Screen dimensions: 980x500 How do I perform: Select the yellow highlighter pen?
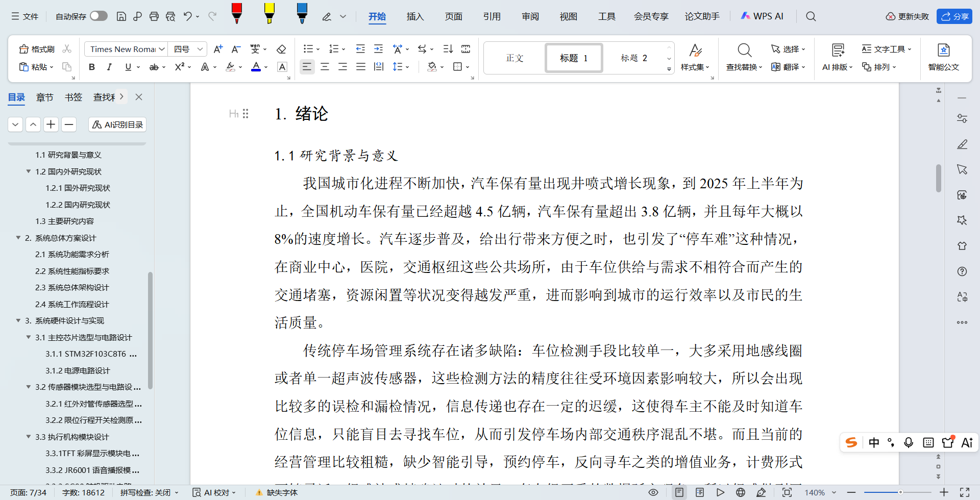[269, 13]
